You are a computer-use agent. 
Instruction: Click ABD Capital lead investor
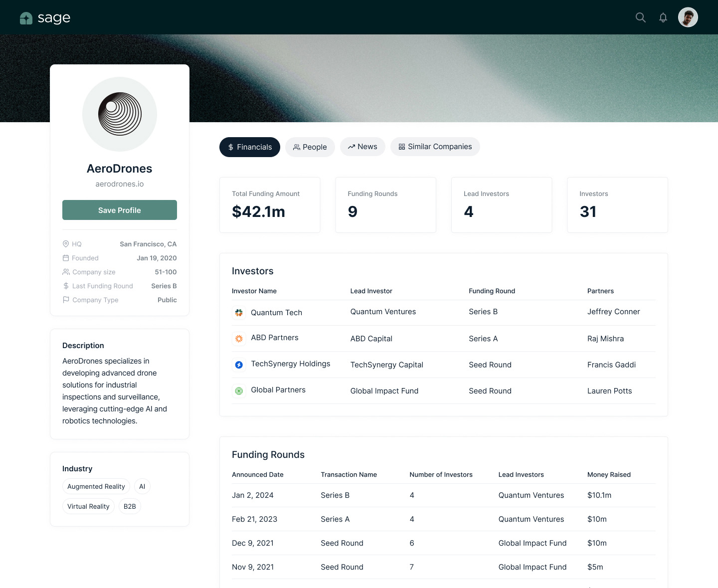click(371, 339)
